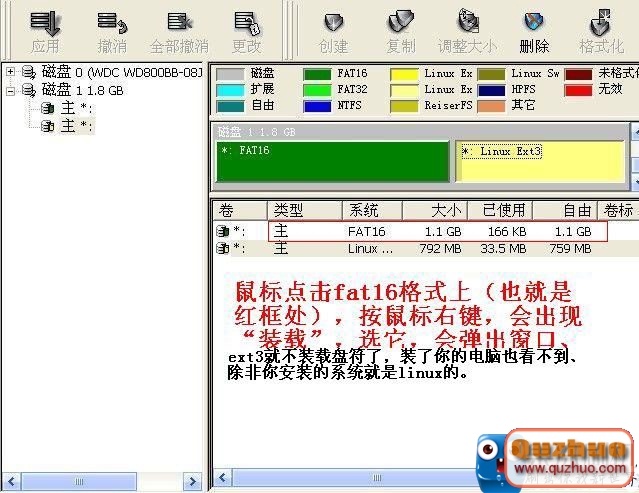Screen dimensions: 639x493
Task: Click the Apply (应用) toolbar icon
Action: click(x=45, y=23)
